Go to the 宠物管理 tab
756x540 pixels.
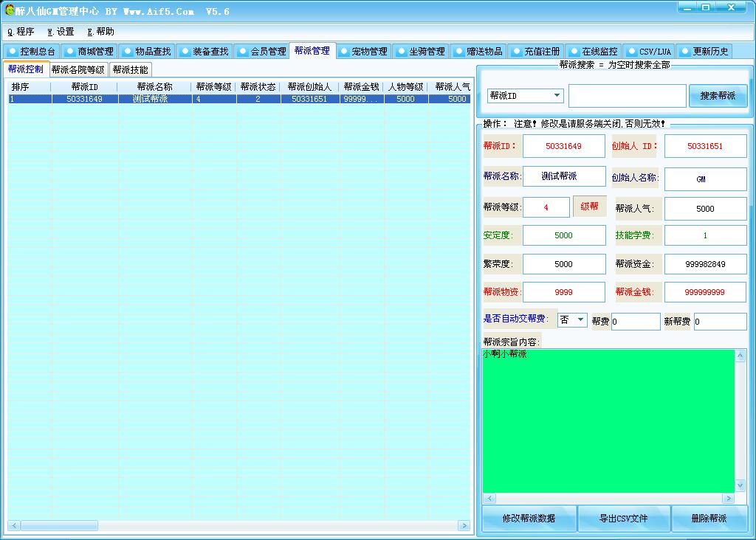[362, 52]
